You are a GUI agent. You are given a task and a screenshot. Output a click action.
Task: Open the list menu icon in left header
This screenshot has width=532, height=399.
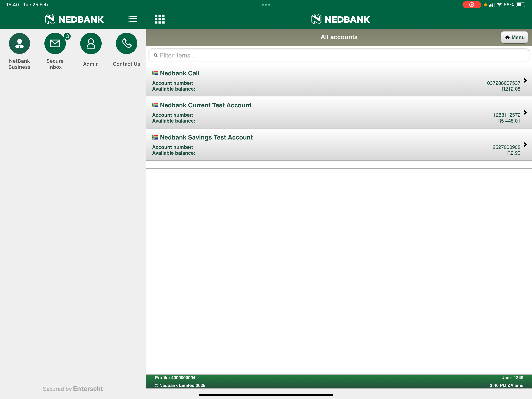coord(133,19)
